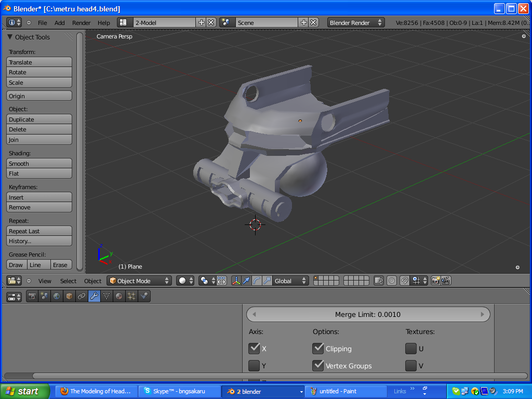Screen dimensions: 532x399
Task: Uncheck the X axis checkbox
Action: point(254,348)
